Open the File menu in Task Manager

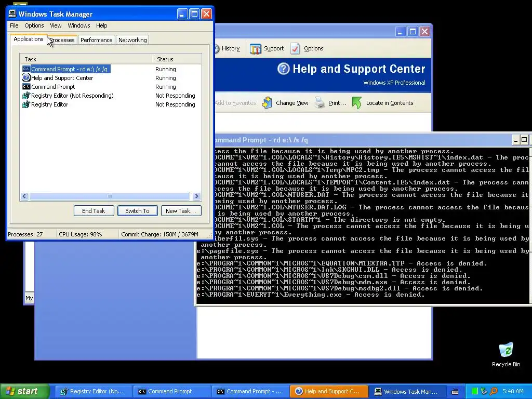coord(14,25)
